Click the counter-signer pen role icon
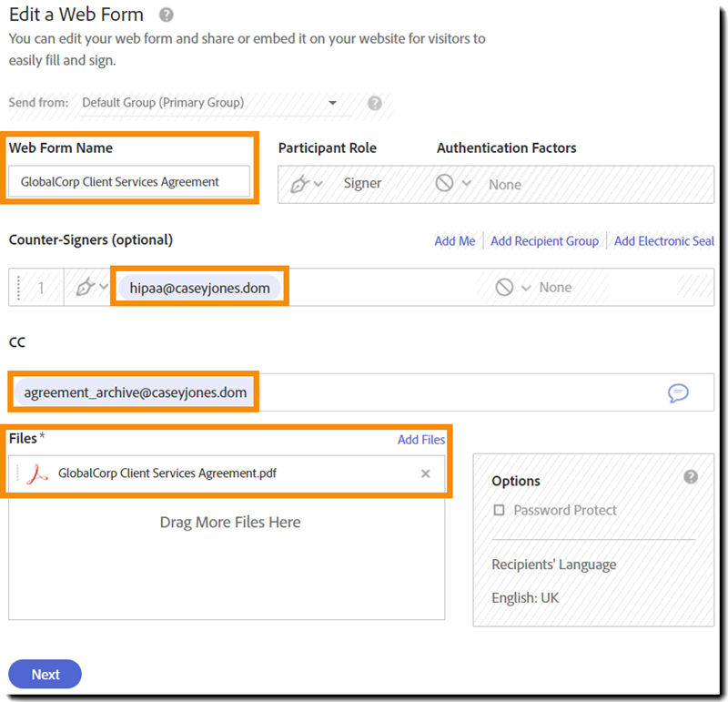This screenshot has height=702, width=728. [86, 288]
